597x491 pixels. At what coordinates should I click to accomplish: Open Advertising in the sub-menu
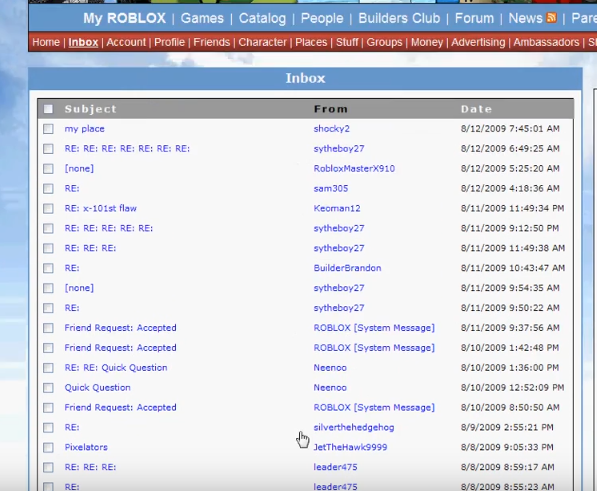click(478, 42)
